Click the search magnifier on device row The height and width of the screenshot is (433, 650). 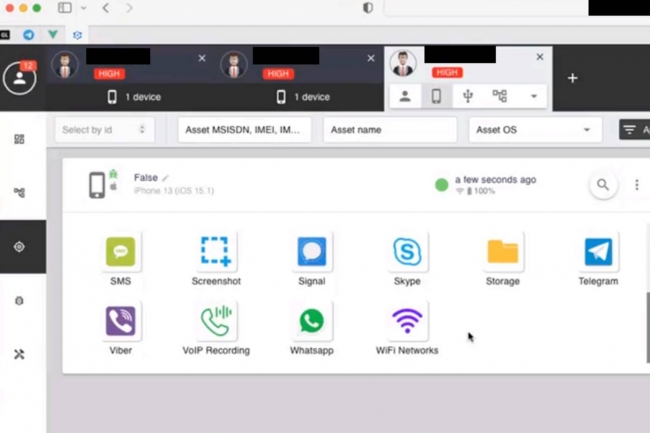[603, 185]
